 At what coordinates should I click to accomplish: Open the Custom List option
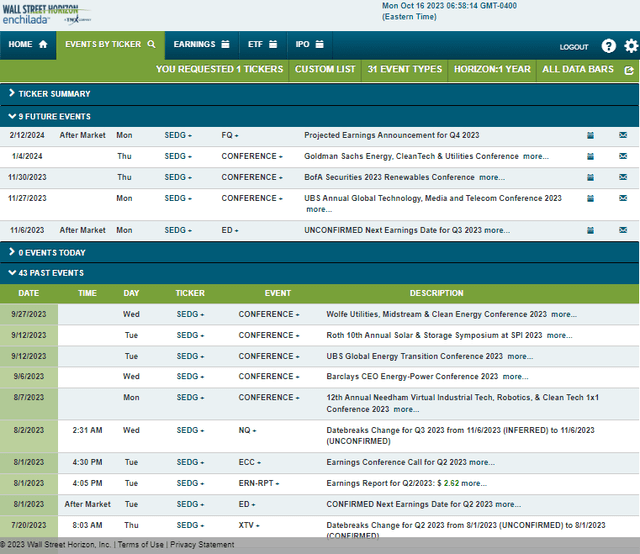pyautogui.click(x=325, y=69)
